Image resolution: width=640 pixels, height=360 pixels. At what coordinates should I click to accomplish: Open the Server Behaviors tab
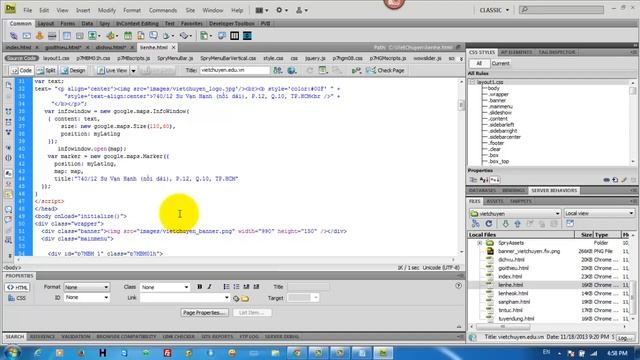[554, 191]
